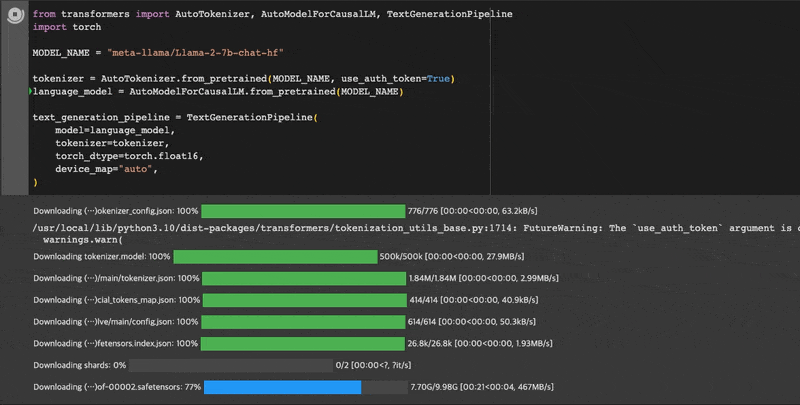Click the config.json download progress bar
The image size is (800, 405).
click(x=303, y=322)
